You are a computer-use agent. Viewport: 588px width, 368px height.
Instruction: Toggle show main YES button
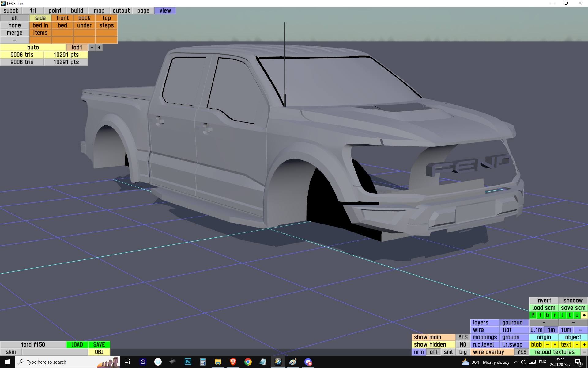(463, 337)
